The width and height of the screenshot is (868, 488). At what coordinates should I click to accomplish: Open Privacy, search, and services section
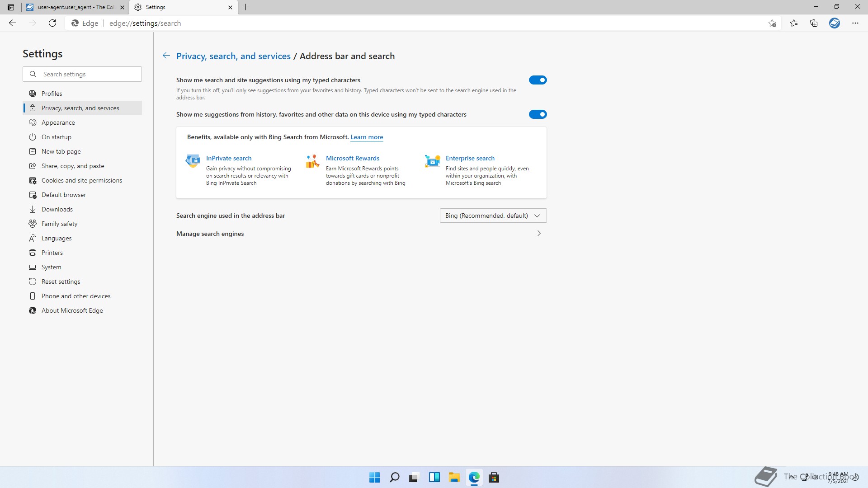coord(82,108)
